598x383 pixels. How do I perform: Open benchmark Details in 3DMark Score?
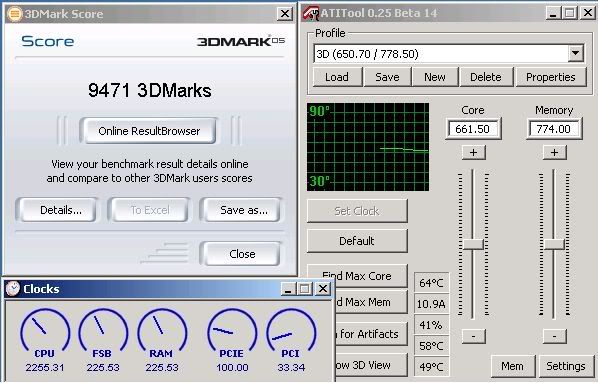point(59,210)
